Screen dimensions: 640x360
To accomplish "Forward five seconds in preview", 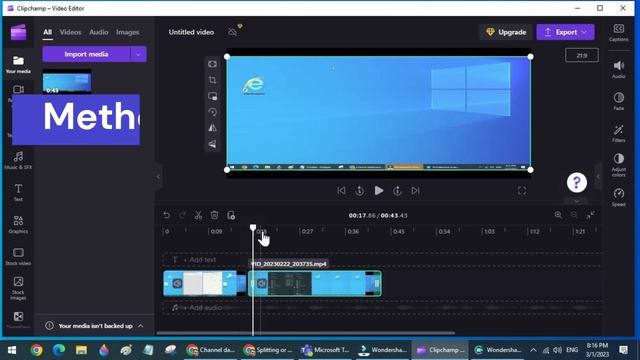I will (x=397, y=191).
